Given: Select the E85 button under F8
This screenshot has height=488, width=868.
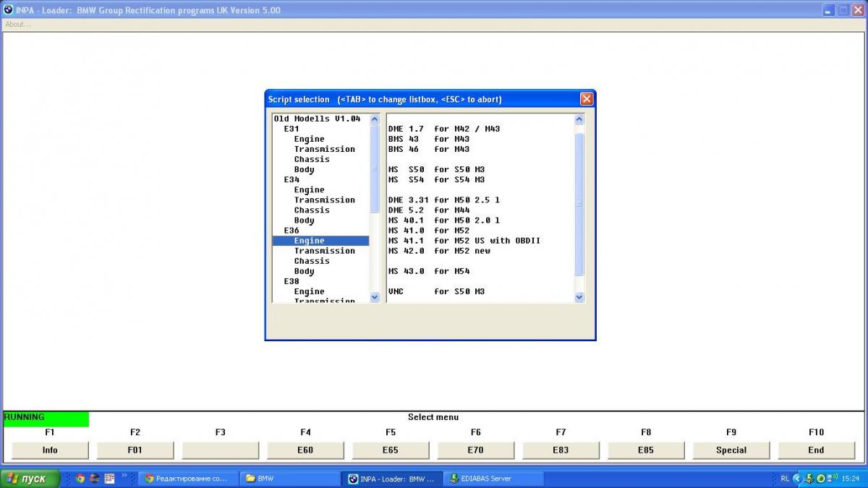Looking at the screenshot, I should coord(647,450).
